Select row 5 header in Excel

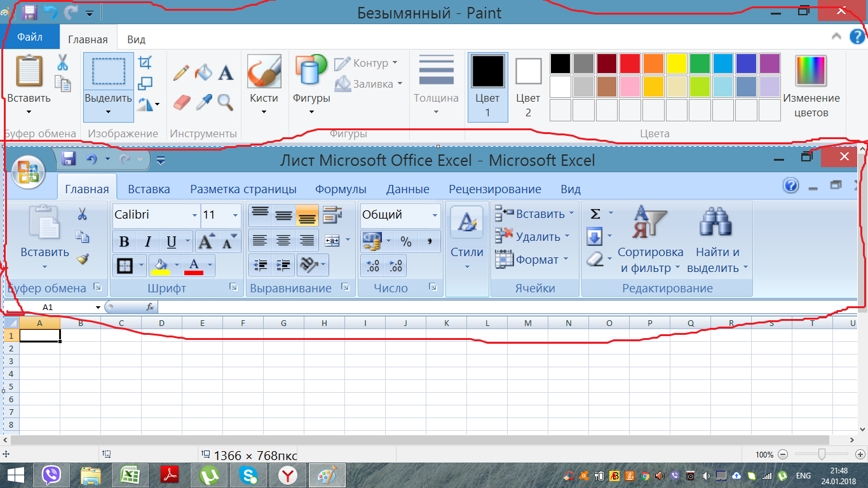tap(11, 386)
